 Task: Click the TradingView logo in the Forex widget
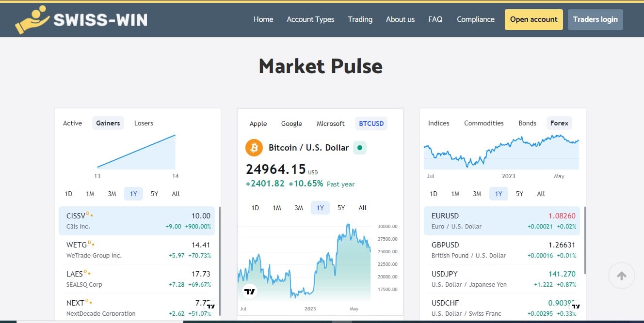(576, 306)
